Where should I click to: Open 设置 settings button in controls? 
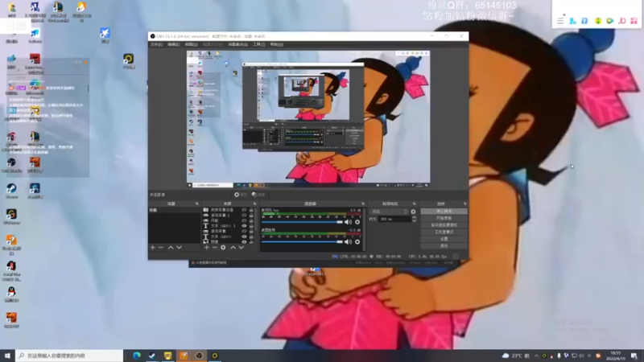pos(444,239)
